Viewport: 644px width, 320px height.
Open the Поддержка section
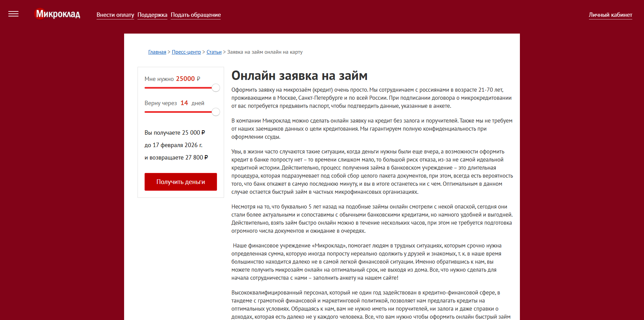coord(152,15)
